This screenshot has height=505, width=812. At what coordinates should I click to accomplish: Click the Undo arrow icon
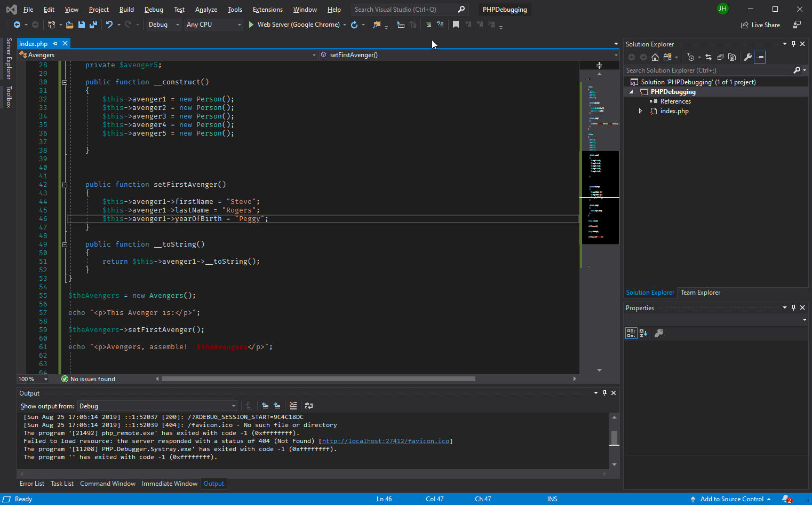(109, 25)
